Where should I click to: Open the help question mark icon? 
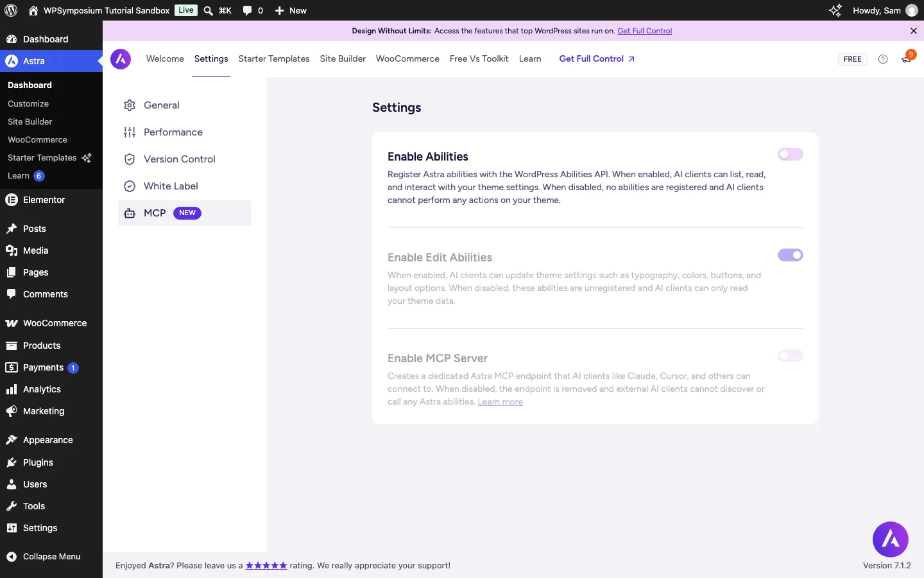point(883,59)
